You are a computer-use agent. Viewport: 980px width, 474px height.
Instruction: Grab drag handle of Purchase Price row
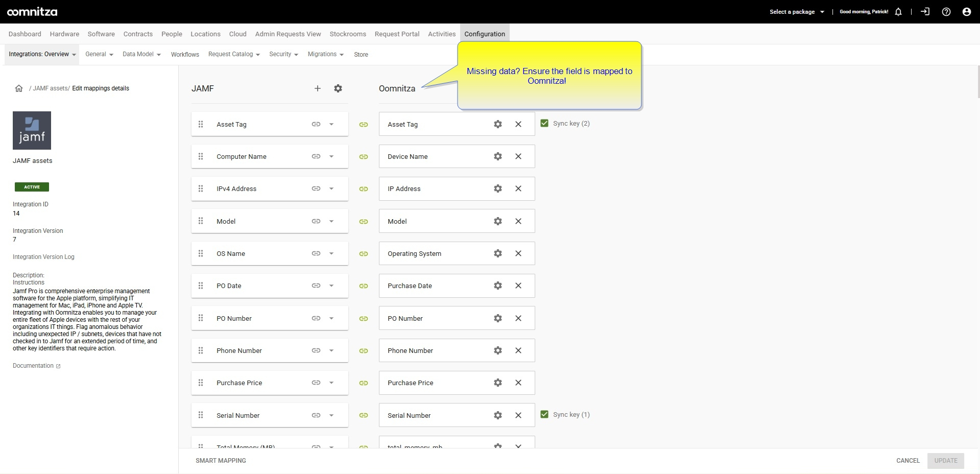201,383
